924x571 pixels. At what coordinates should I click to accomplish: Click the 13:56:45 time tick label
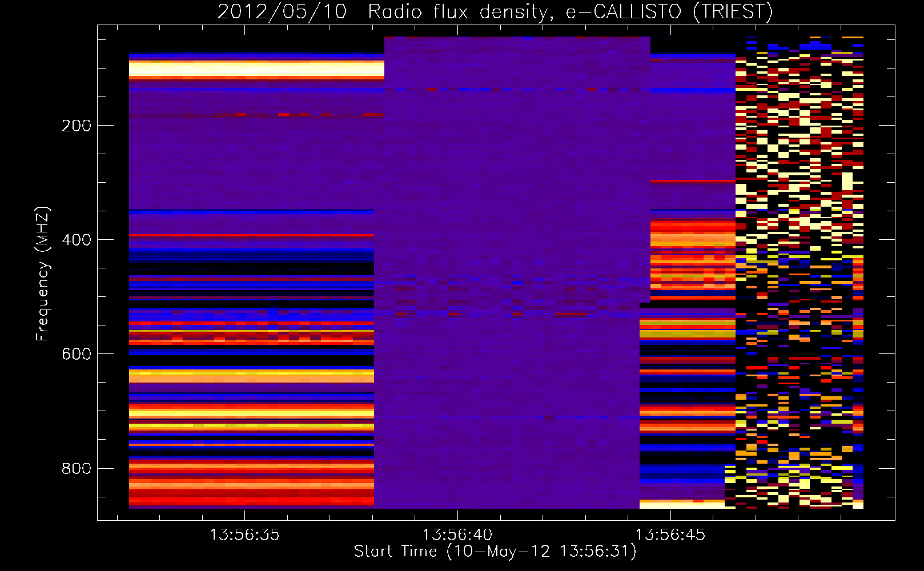(670, 535)
